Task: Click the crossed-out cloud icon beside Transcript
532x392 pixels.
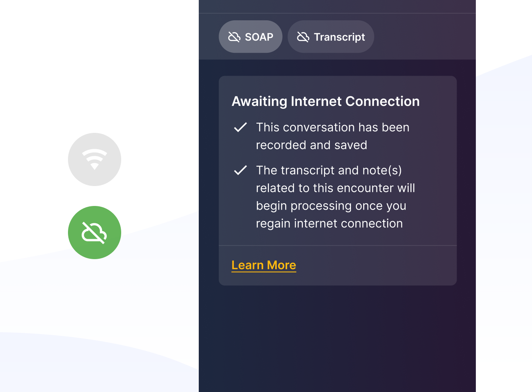Action: tap(303, 37)
